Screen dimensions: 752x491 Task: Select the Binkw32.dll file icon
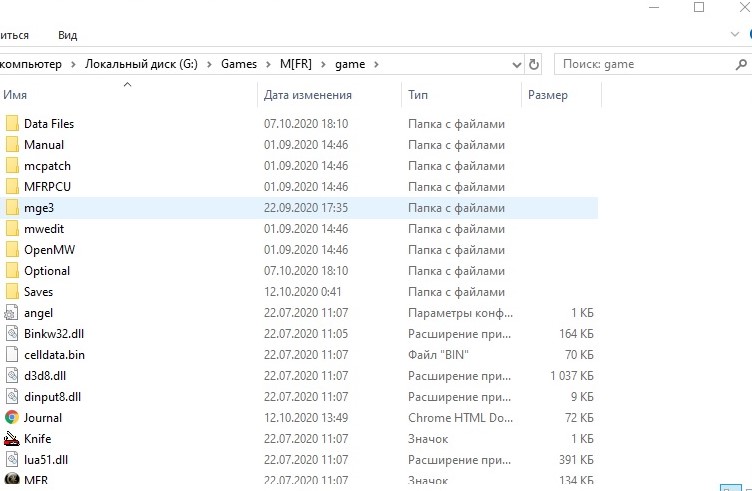[x=12, y=334]
